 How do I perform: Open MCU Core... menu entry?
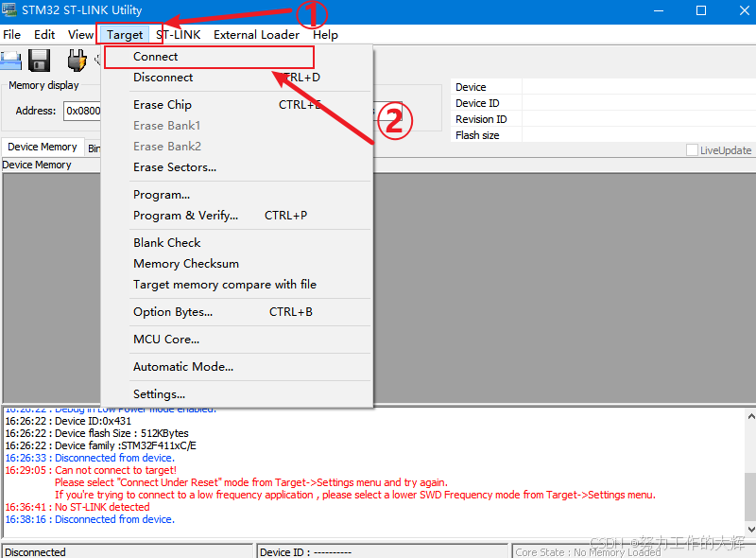coord(237,340)
